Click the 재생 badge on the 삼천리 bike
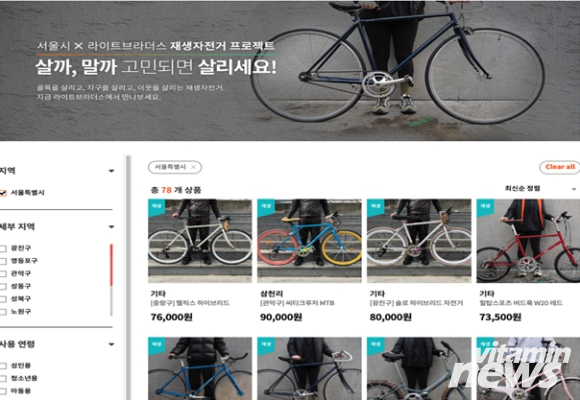 coord(266,206)
